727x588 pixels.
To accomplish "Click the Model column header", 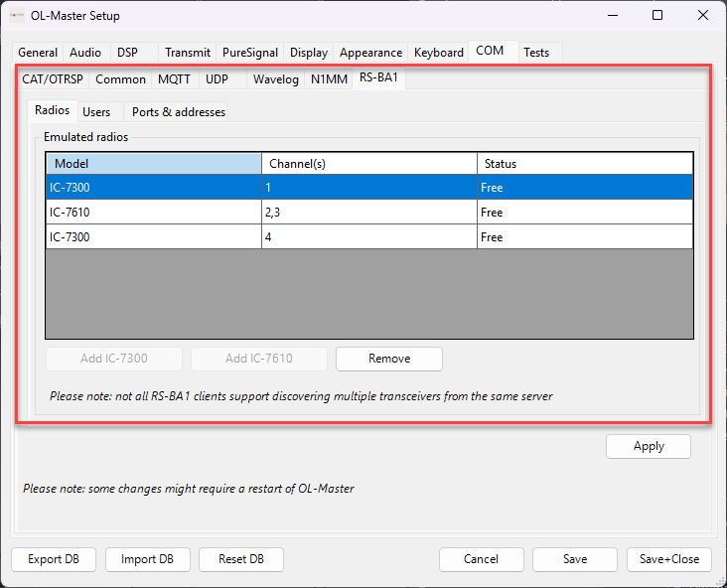I will coord(154,164).
